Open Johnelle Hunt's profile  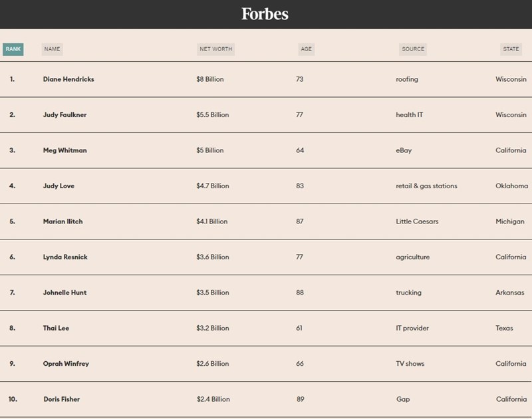click(65, 293)
